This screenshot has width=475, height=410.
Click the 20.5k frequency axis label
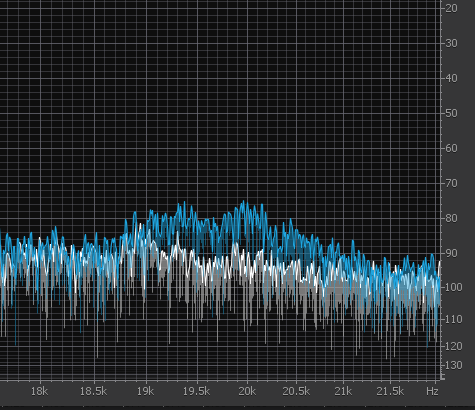point(296,391)
